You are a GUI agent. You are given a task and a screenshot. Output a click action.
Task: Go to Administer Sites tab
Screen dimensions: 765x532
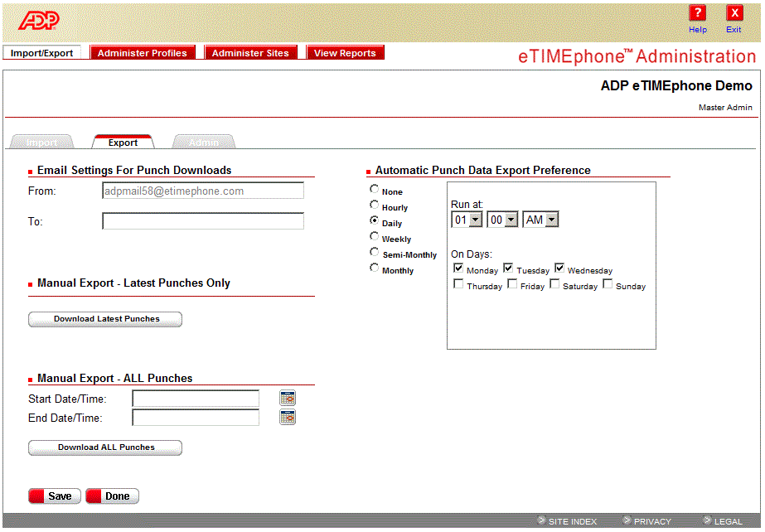tap(251, 53)
